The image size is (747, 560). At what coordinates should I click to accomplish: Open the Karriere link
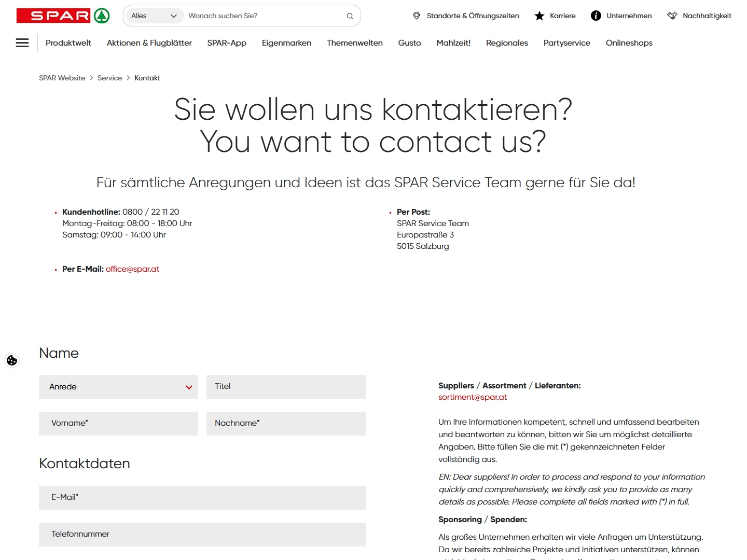(x=563, y=16)
